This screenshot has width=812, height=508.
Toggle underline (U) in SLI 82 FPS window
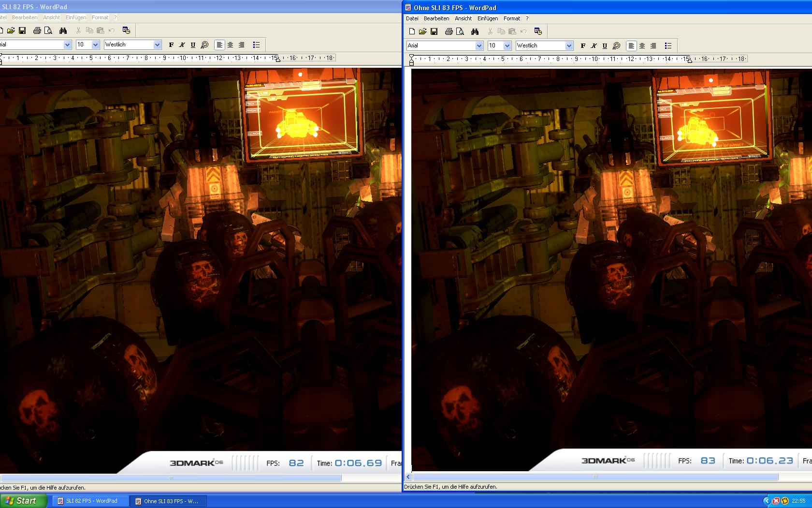(193, 45)
